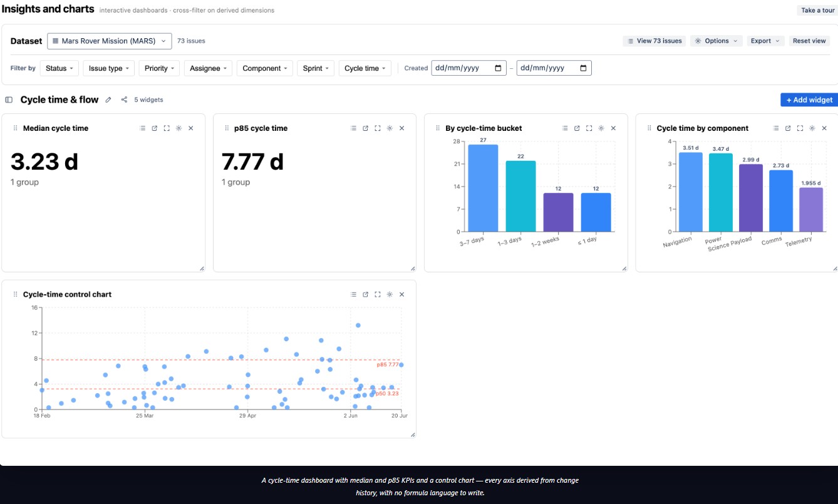The width and height of the screenshot is (838, 504).
Task: Click the View 73 issues button
Action: pos(654,41)
